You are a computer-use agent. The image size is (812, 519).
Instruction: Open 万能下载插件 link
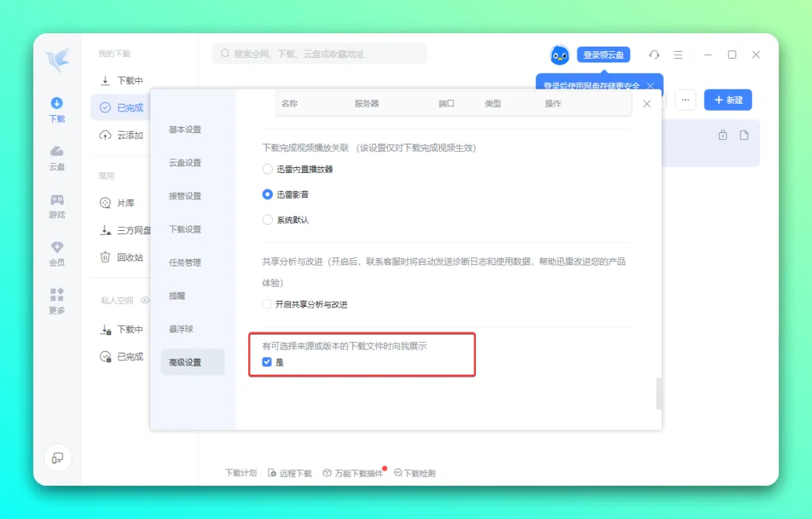pyautogui.click(x=353, y=473)
